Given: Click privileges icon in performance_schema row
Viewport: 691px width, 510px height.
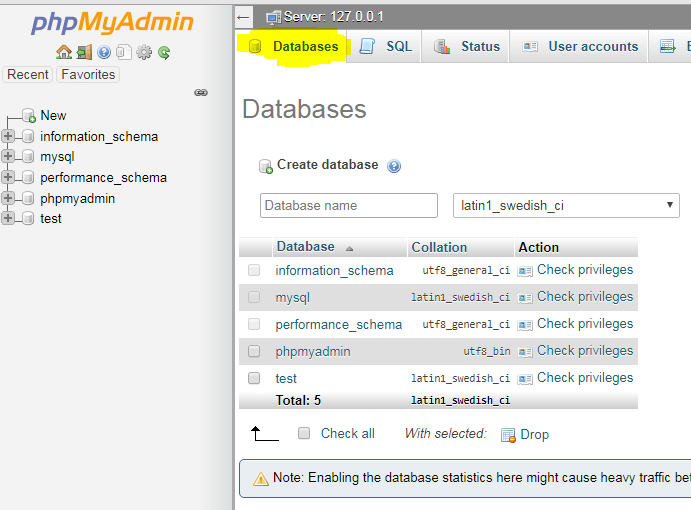Looking at the screenshot, I should point(525,325).
